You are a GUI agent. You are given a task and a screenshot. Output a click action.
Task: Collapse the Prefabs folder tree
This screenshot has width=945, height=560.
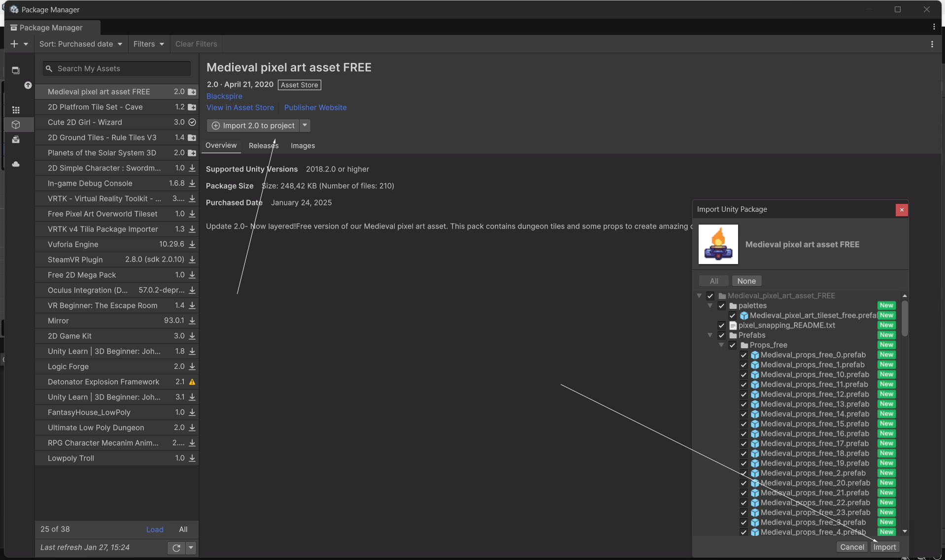[x=710, y=335]
